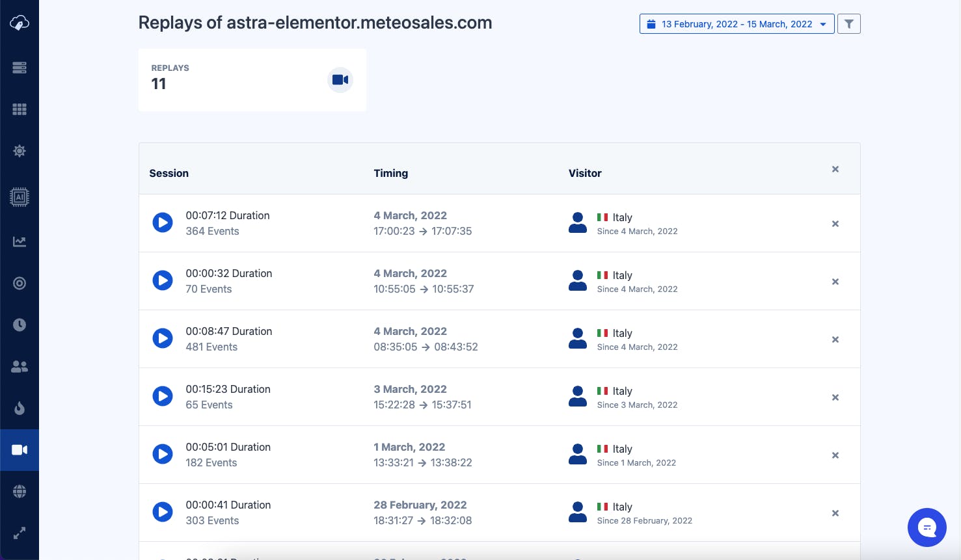Screen dimensions: 961x560
Task: Click the '70 Events' text
Action: pyautogui.click(x=209, y=289)
